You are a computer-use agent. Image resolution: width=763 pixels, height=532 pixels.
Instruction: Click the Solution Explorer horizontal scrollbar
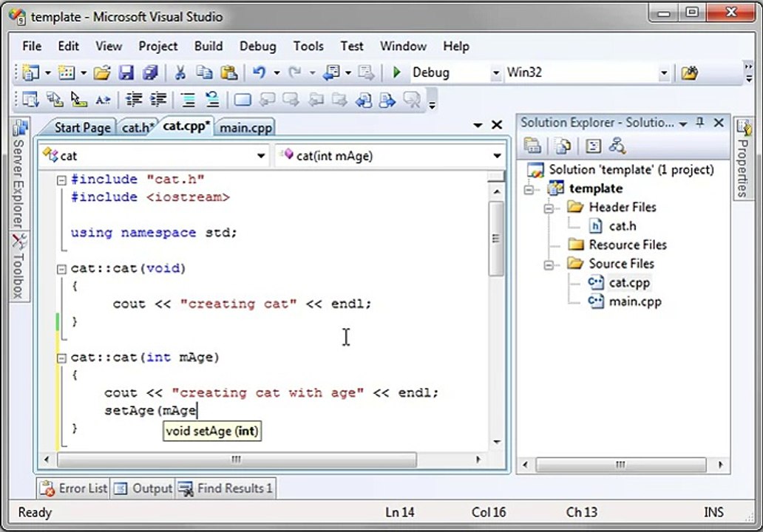pos(620,465)
